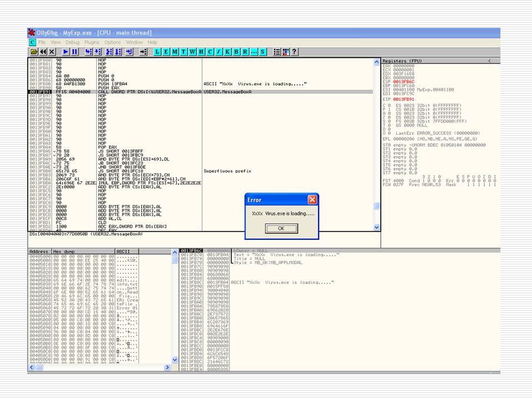Click the Step into toolbar icon
Image resolution: width=532 pixels, height=399 pixels.
click(x=89, y=52)
